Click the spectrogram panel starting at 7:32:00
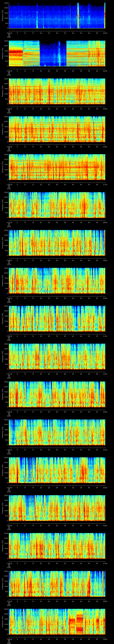Viewport: 114px width, 644px height. 57,394
